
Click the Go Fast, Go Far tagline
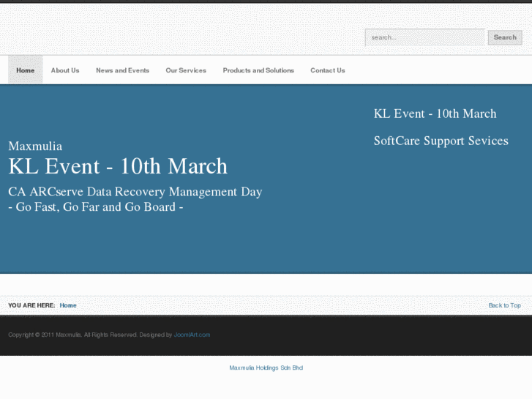(x=96, y=206)
